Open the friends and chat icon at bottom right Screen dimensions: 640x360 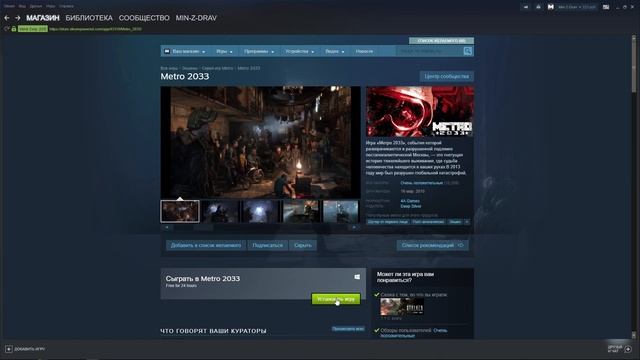click(628, 349)
